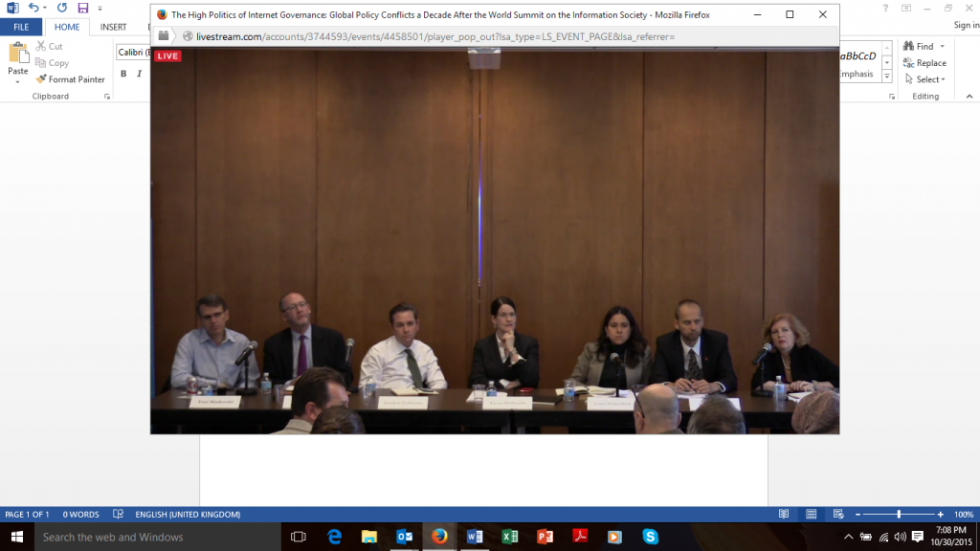Activate the Format Painter
Viewport: 980px width, 551px height.
(x=70, y=79)
